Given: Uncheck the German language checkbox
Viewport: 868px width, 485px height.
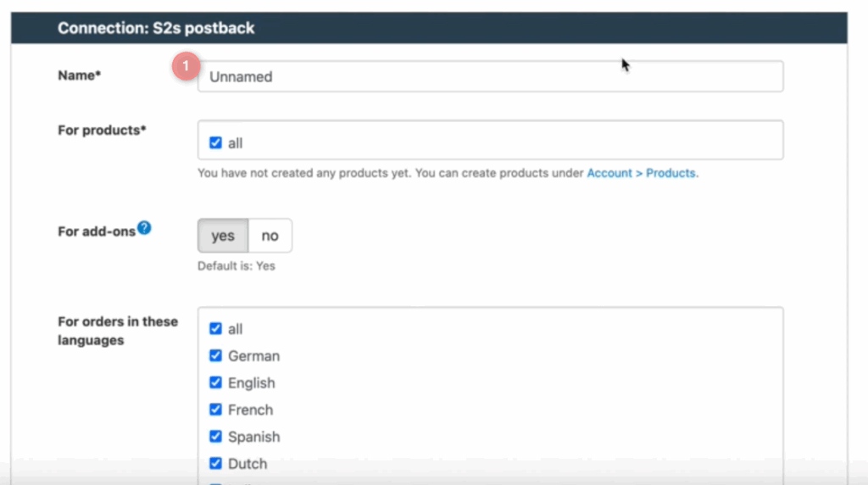Looking at the screenshot, I should tap(215, 356).
